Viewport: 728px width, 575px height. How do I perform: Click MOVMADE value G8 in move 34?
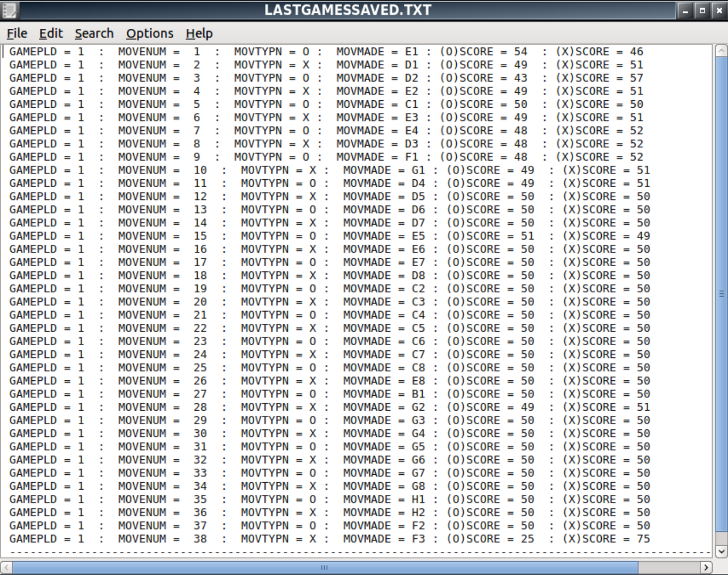point(418,486)
